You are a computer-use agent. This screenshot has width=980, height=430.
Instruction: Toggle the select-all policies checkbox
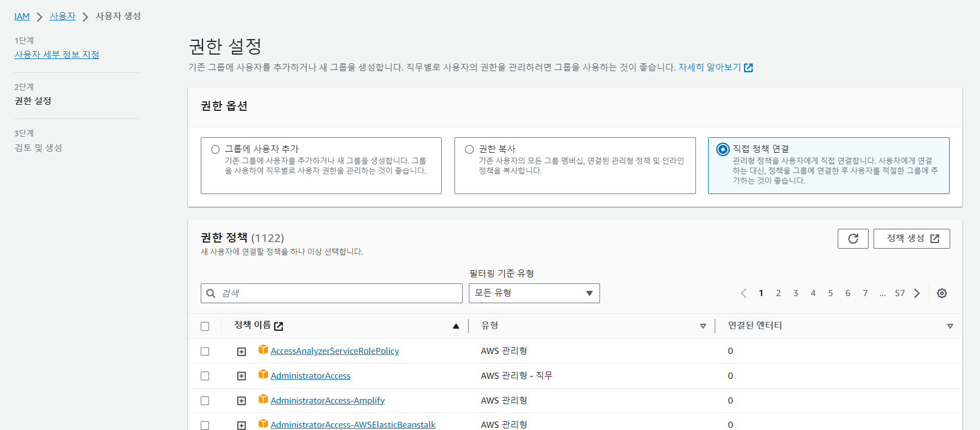pos(205,326)
